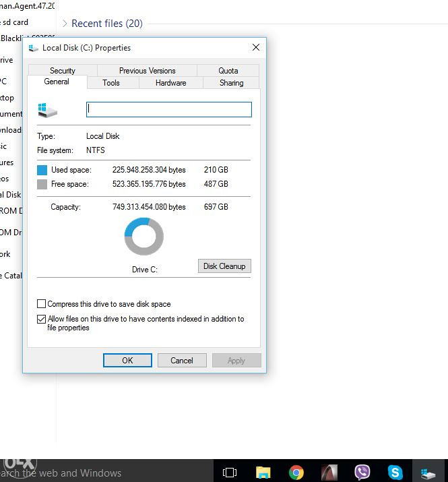The image size is (448, 482).
Task: Close the Local Disk Properties dialog
Action: click(x=255, y=47)
